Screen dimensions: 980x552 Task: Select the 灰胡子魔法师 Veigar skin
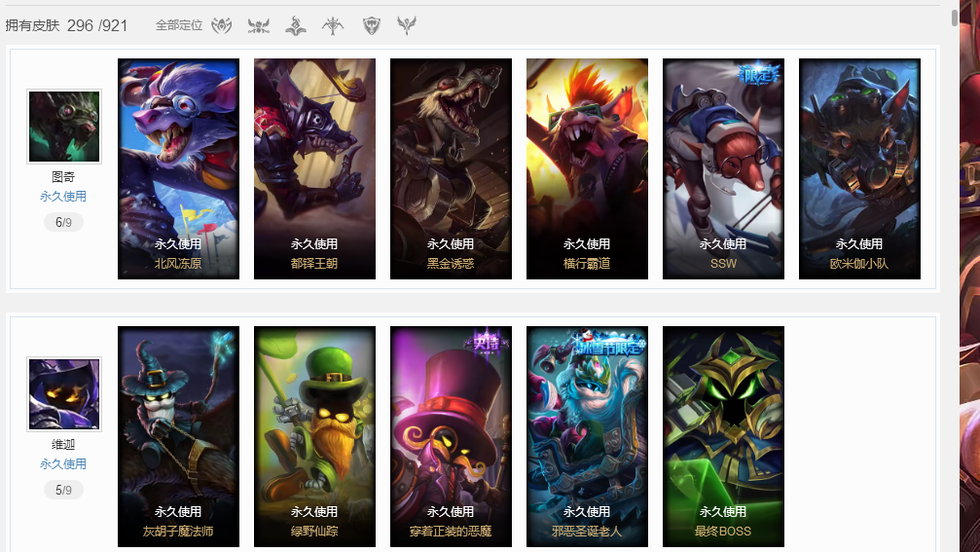(179, 436)
